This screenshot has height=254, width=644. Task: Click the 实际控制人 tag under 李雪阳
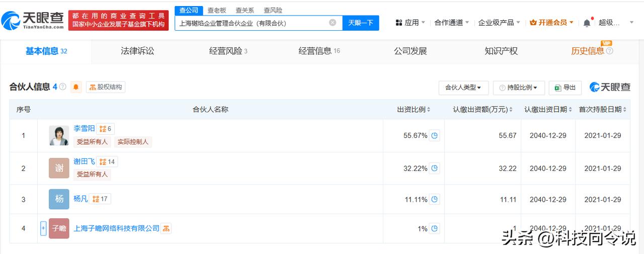click(x=133, y=142)
